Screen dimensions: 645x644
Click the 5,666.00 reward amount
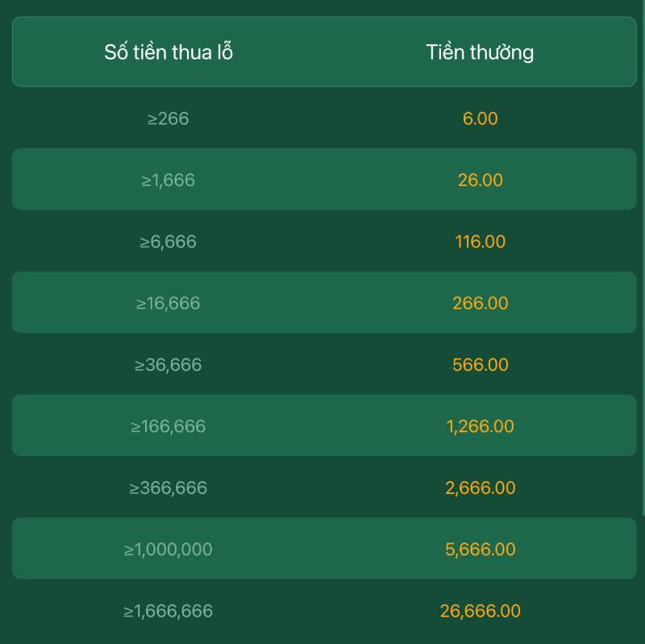480,550
